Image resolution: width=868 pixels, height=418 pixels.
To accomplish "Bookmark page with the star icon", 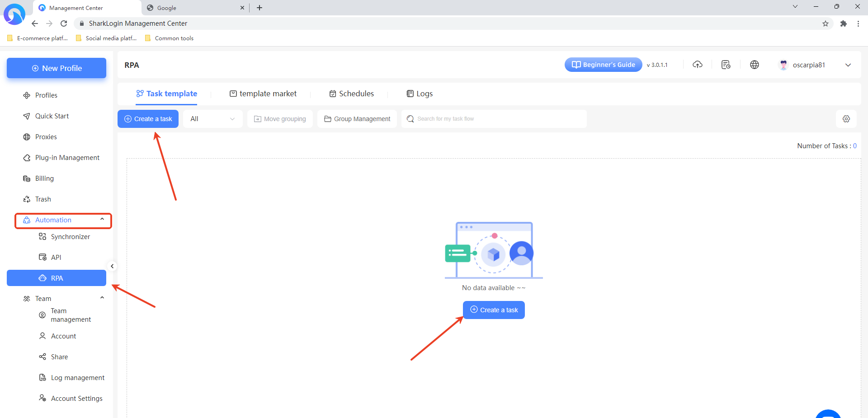I will pos(826,23).
